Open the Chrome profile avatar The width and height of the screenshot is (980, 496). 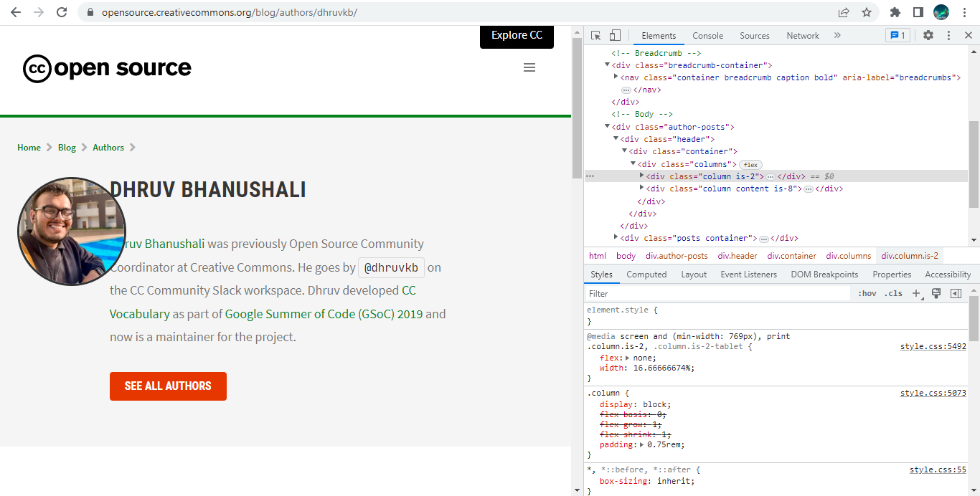(941, 12)
